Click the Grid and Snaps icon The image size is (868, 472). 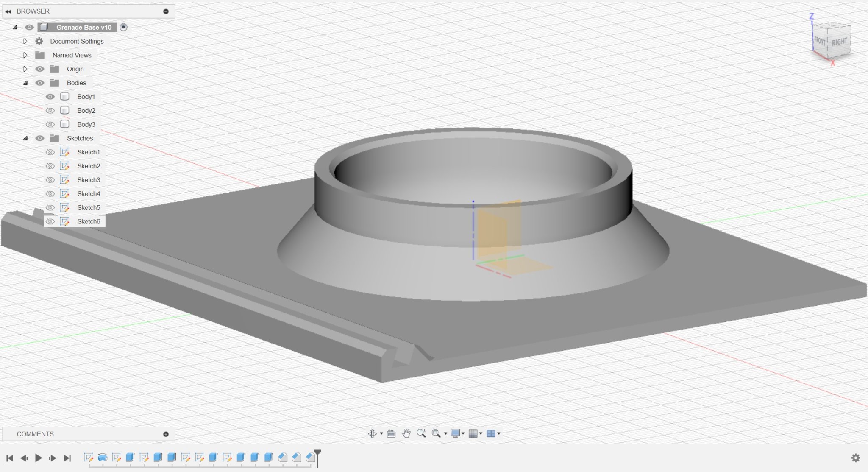[x=473, y=433]
